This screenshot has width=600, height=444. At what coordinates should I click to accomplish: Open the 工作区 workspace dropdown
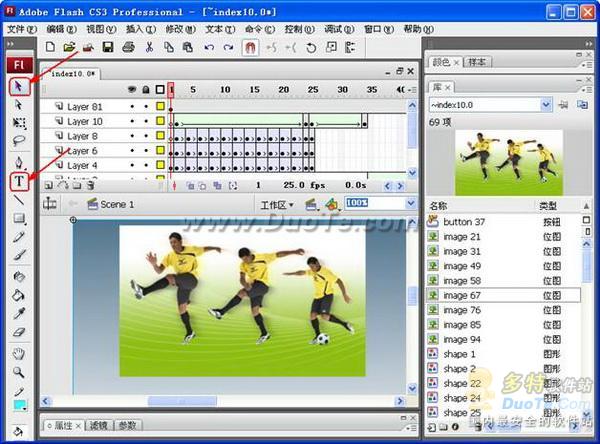pyautogui.click(x=277, y=205)
